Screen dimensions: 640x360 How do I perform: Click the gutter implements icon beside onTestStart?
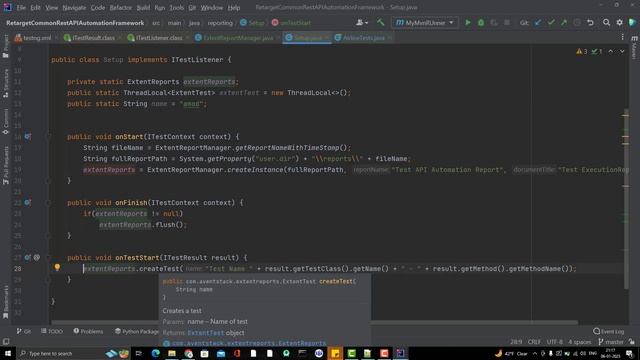pyautogui.click(x=27, y=258)
